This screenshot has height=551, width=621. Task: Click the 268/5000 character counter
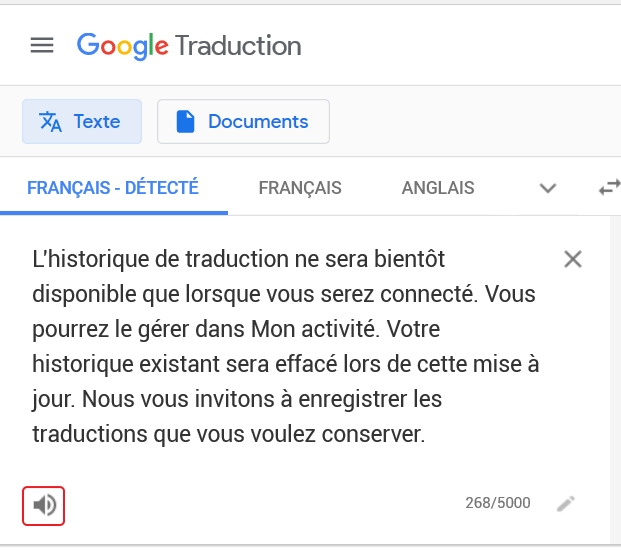pyautogui.click(x=498, y=503)
